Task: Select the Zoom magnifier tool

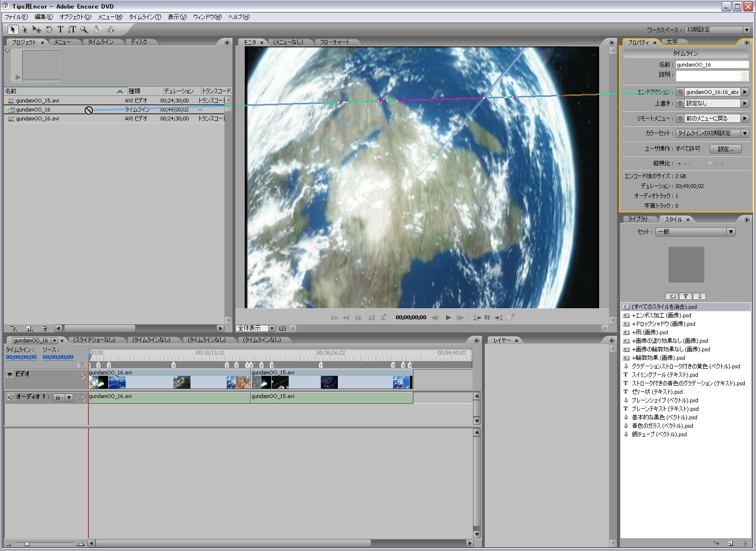Action: [84, 29]
